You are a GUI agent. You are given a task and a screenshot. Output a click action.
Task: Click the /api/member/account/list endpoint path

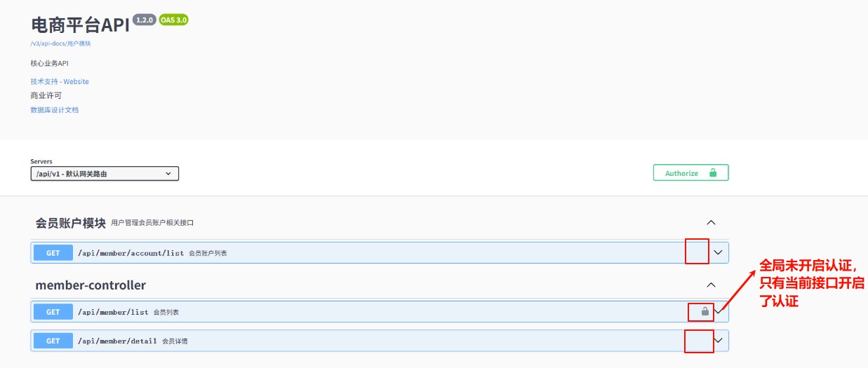click(x=131, y=253)
